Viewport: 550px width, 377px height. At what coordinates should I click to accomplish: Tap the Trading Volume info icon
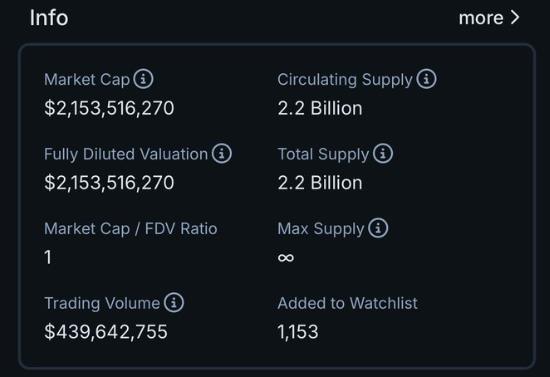(174, 302)
